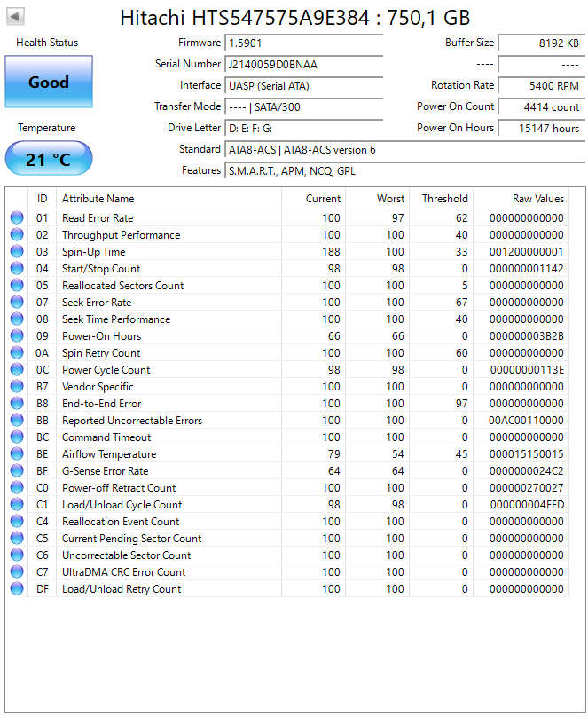Viewport: 588px width, 717px height.
Task: Click status orb for Spin Retry Count
Action: [x=17, y=352]
